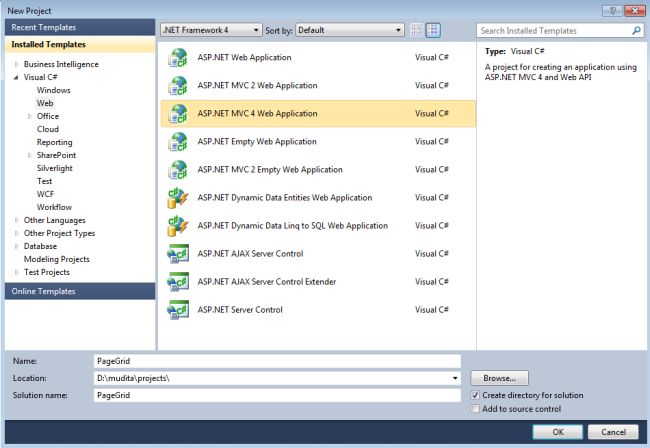Open the Online Templates section
The height and width of the screenshot is (448, 650).
[80, 291]
